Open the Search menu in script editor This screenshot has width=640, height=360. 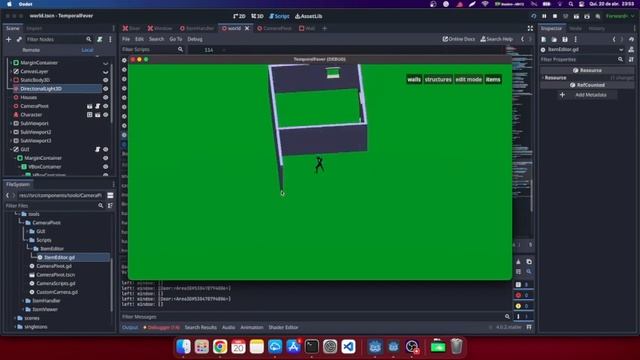pos(156,39)
